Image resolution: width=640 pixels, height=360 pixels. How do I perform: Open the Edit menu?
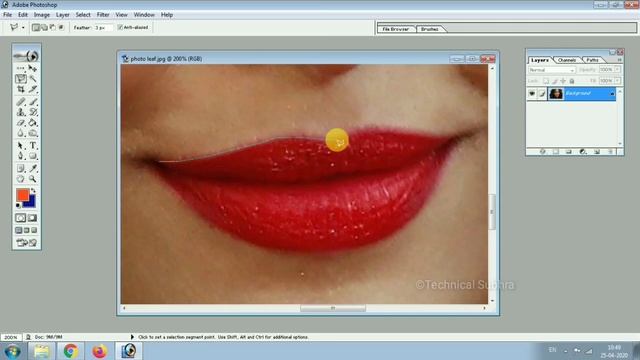click(x=23, y=15)
